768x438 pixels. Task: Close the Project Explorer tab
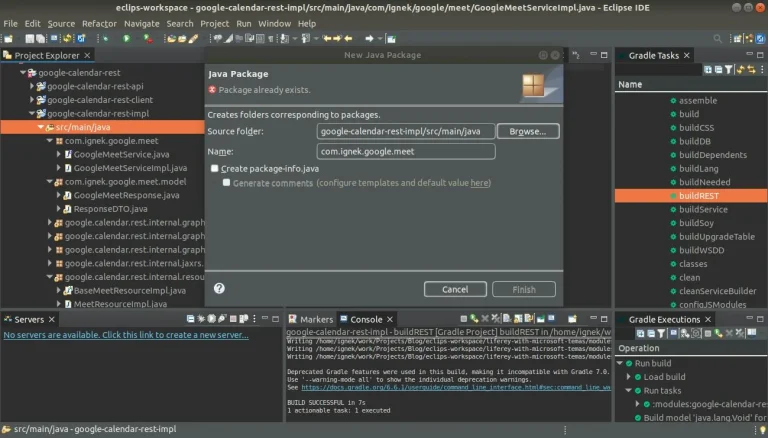point(87,55)
